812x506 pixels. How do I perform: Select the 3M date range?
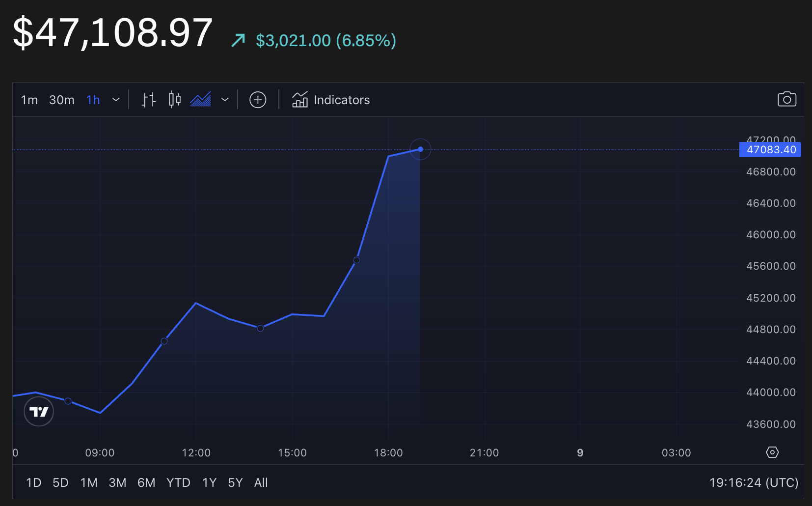117,482
